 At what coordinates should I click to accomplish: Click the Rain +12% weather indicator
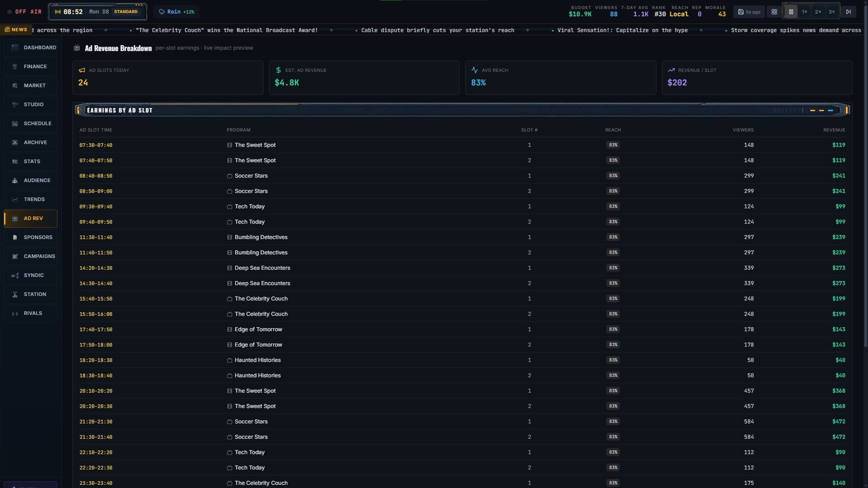pyautogui.click(x=176, y=12)
